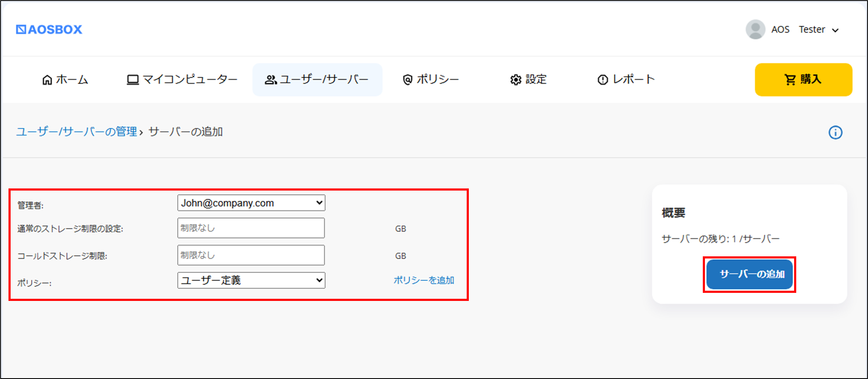Click the 購入 purchase button
The height and width of the screenshot is (379, 868).
tap(803, 79)
